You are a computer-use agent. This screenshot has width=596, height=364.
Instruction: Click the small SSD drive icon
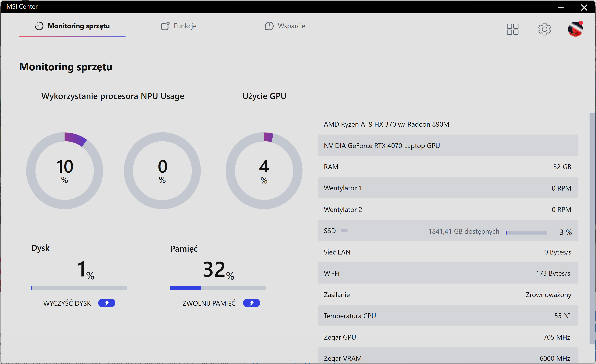click(x=344, y=230)
